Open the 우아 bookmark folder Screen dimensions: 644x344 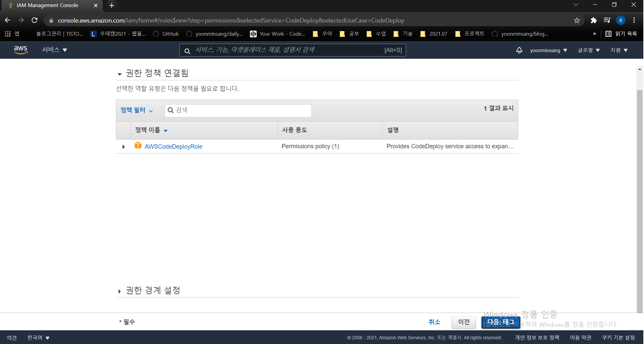[322, 34]
